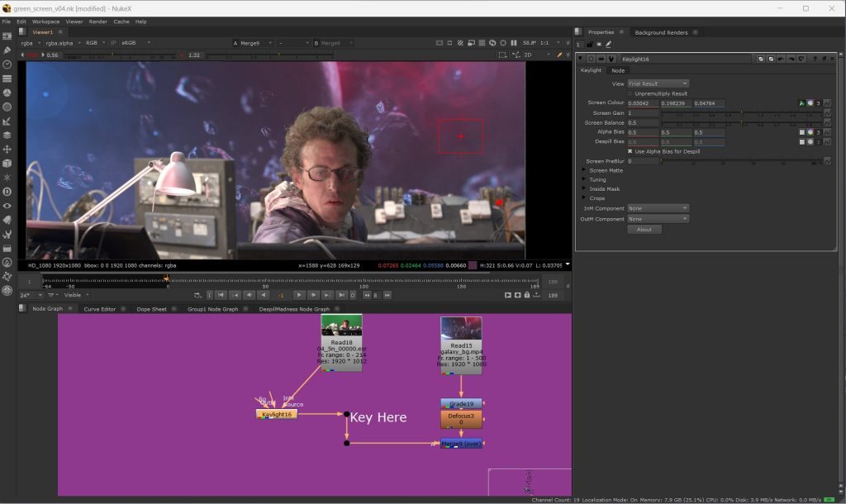Image resolution: width=846 pixels, height=504 pixels.
Task: Click the Read15 galaxy background thumbnail
Action: click(461, 328)
